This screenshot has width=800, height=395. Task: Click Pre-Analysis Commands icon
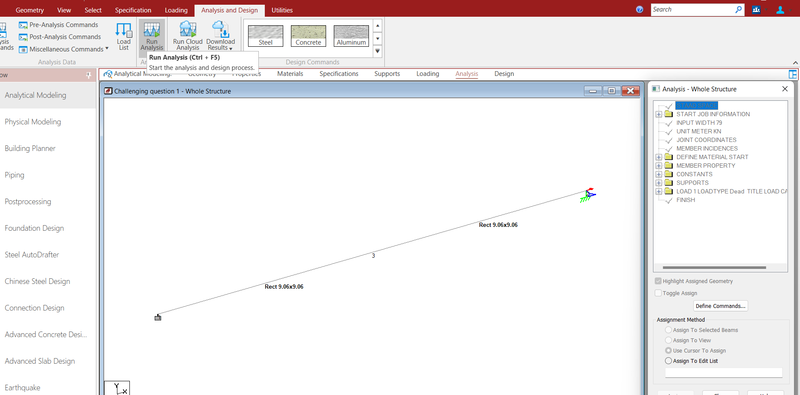point(23,24)
